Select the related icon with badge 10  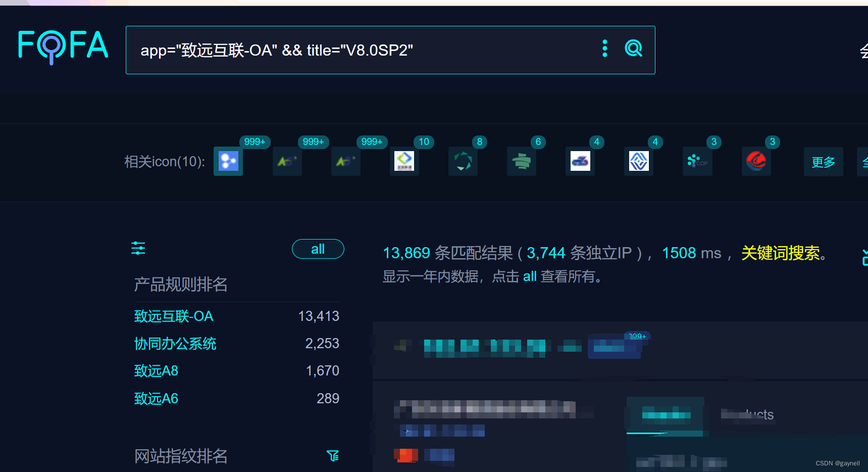(x=404, y=161)
